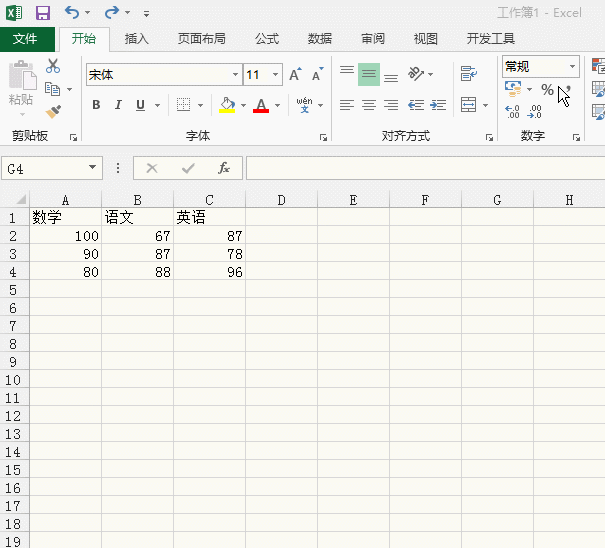Toggle Italic formatting

[x=118, y=105]
